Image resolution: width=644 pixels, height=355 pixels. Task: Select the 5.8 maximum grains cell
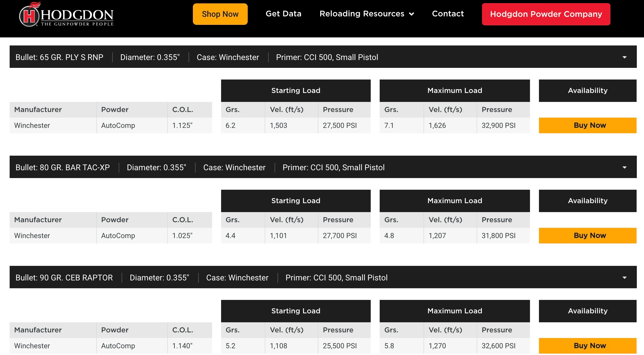coord(402,346)
